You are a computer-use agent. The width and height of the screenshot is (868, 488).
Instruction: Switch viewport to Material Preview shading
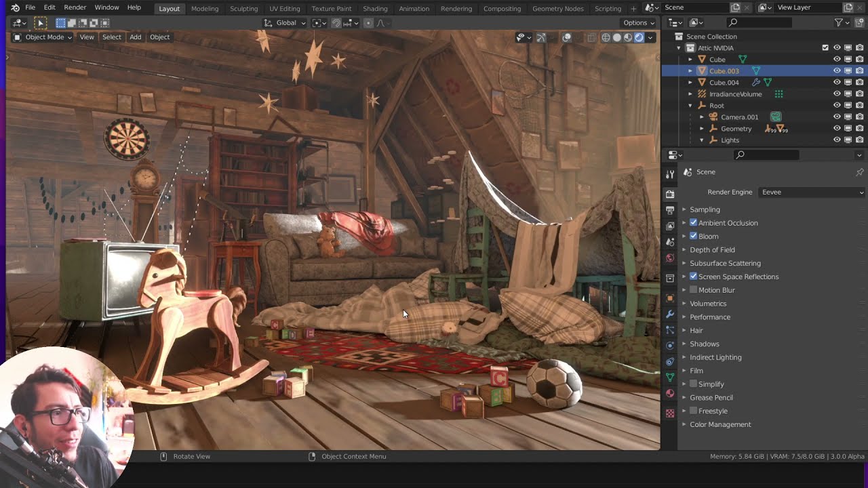click(628, 37)
